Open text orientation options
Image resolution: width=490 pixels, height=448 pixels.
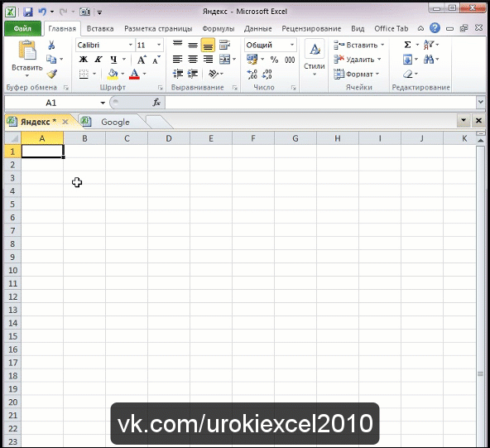tap(214, 74)
